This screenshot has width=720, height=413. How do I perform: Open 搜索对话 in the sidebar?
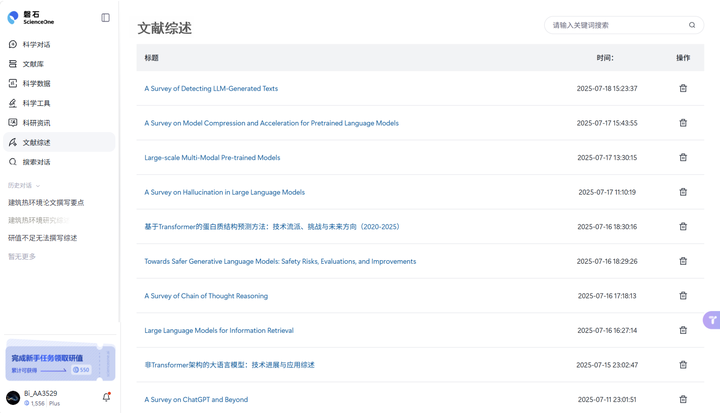coord(59,162)
